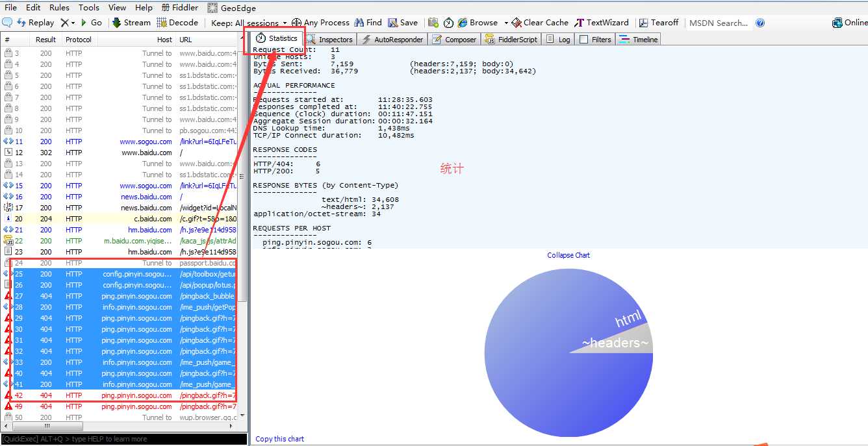868x446 pixels.
Task: Switch to the Composer tab
Action: click(x=454, y=40)
